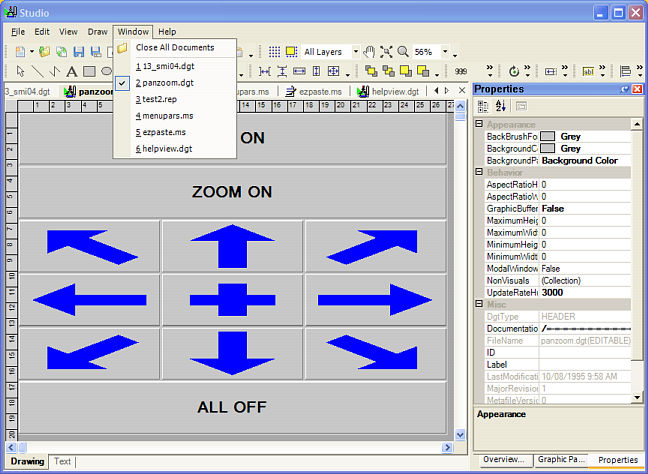The height and width of the screenshot is (474, 648).
Task: Click the New document icon
Action: tap(20, 51)
